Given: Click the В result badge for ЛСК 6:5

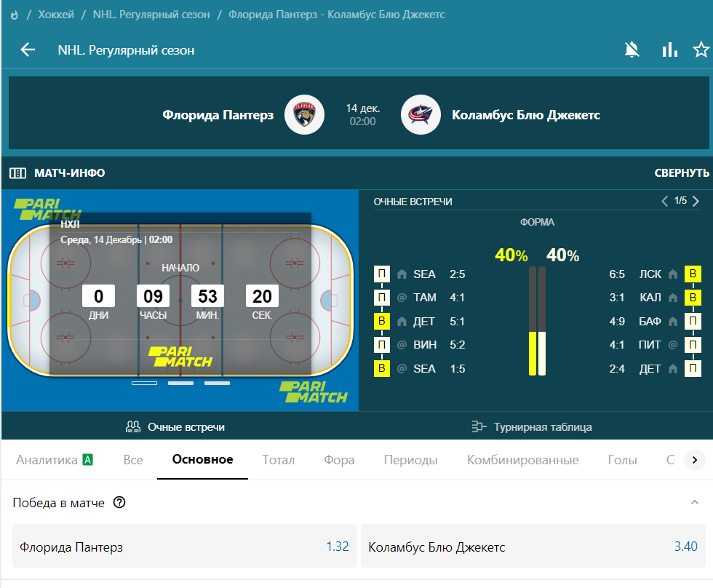Looking at the screenshot, I should coord(693,274).
